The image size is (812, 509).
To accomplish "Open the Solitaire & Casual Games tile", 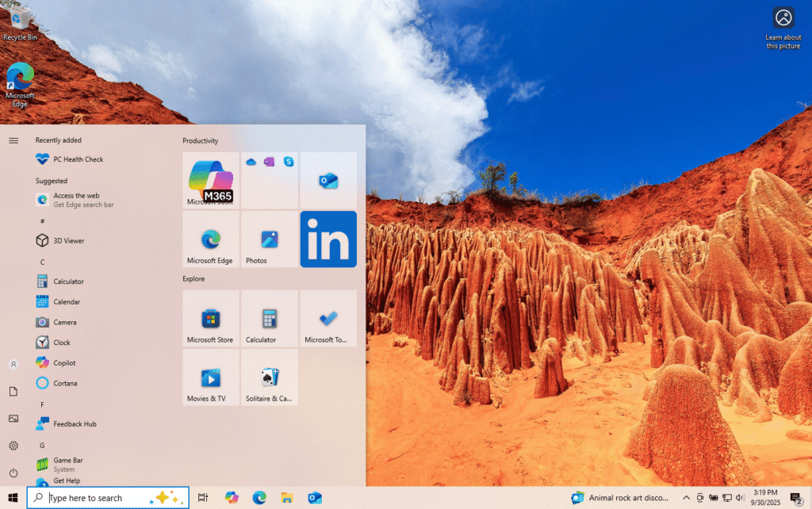I will (269, 377).
